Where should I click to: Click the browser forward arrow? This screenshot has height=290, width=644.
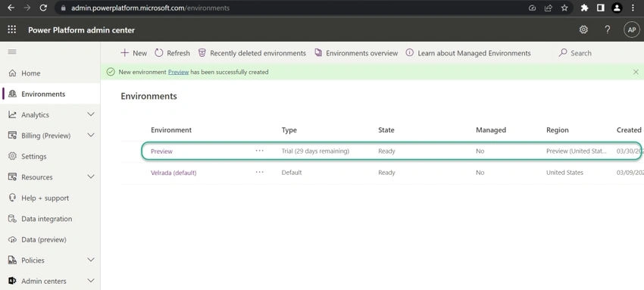coord(27,8)
